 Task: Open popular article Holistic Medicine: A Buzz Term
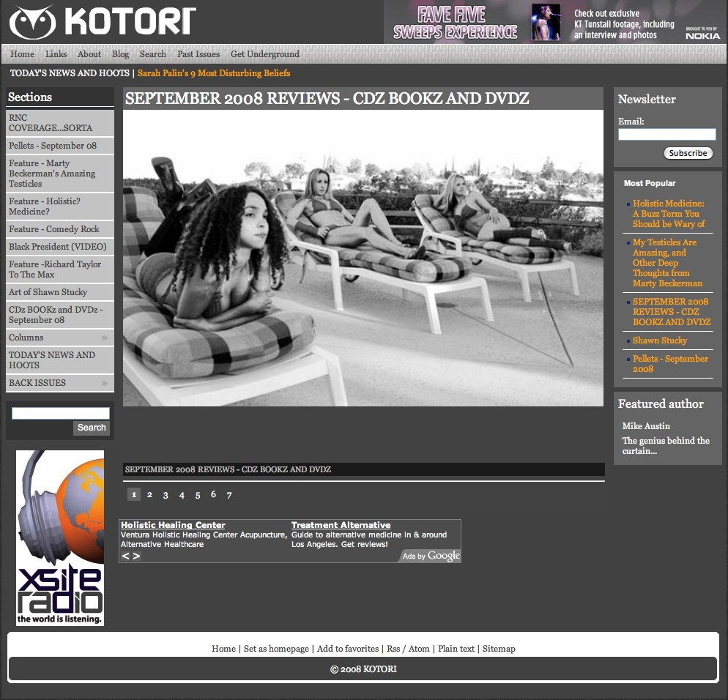669,214
